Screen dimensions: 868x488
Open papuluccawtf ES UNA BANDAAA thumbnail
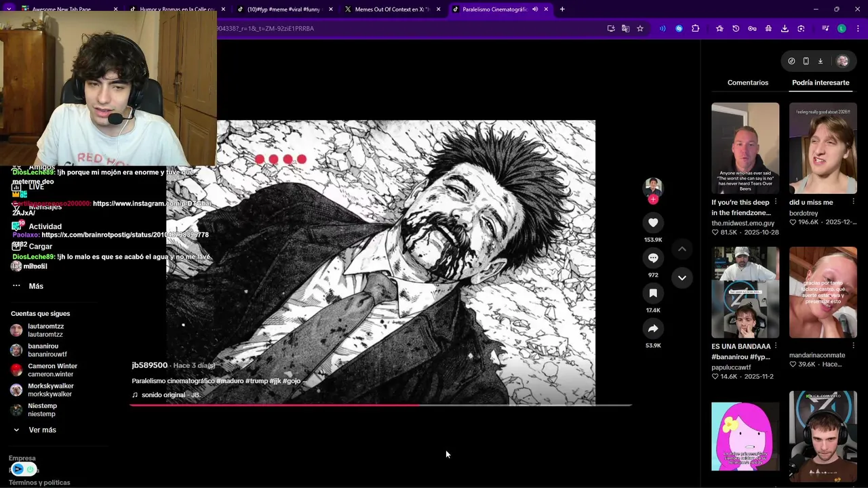point(745,292)
